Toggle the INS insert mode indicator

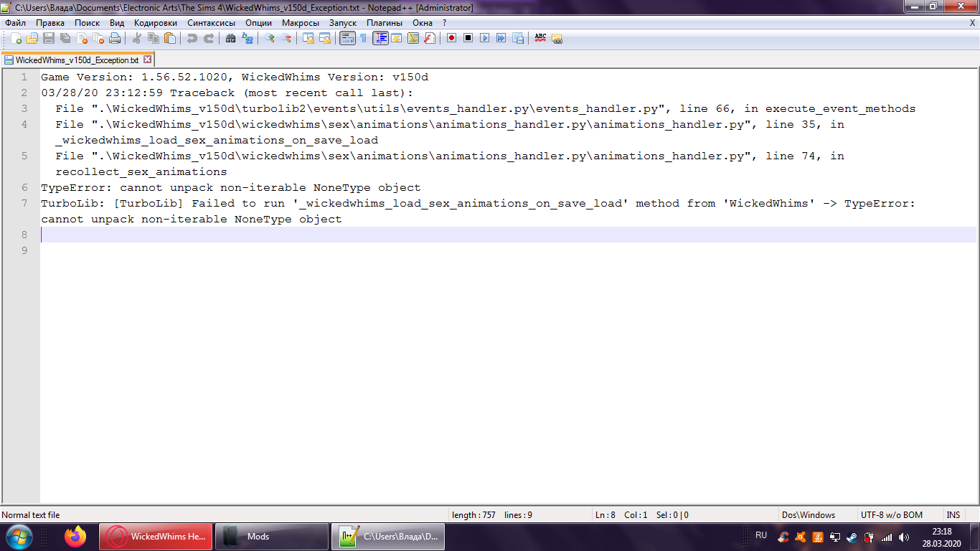(x=953, y=515)
